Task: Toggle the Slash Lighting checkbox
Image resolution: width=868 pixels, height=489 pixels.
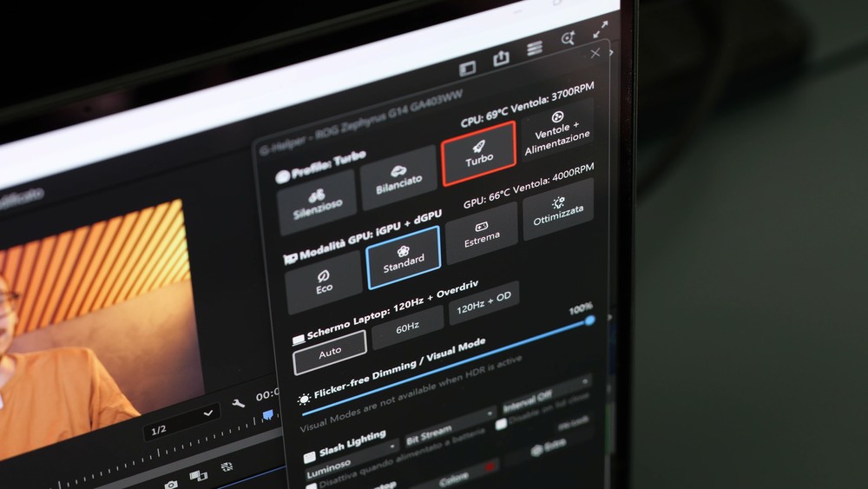Action: coord(310,457)
